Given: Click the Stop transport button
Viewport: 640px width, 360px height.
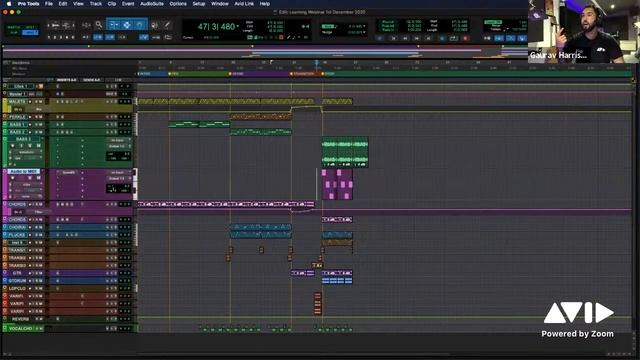Looking at the screenshot, I should [442, 38].
